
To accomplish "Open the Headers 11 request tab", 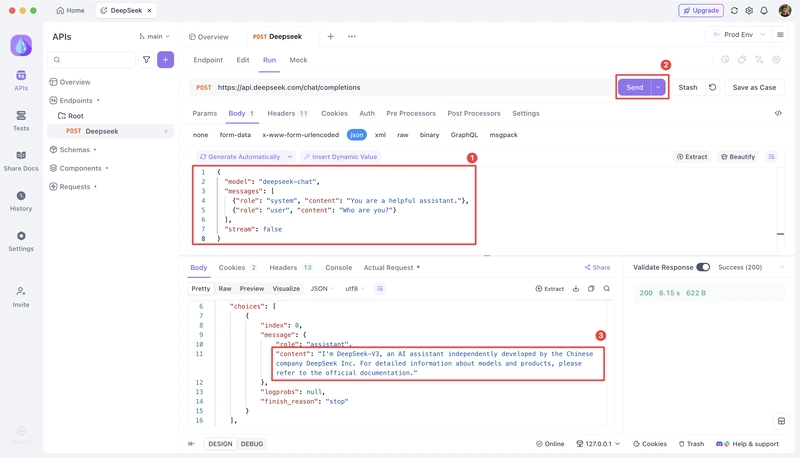I will pyautogui.click(x=289, y=113).
